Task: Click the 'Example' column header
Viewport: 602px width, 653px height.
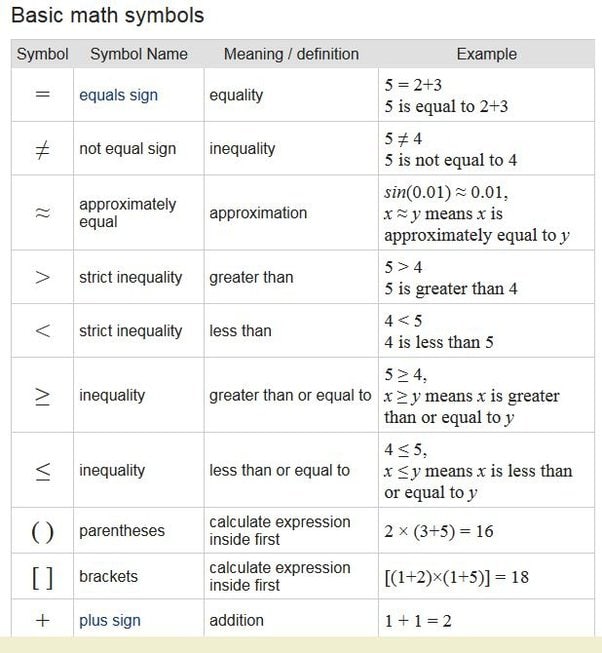Action: click(x=486, y=54)
